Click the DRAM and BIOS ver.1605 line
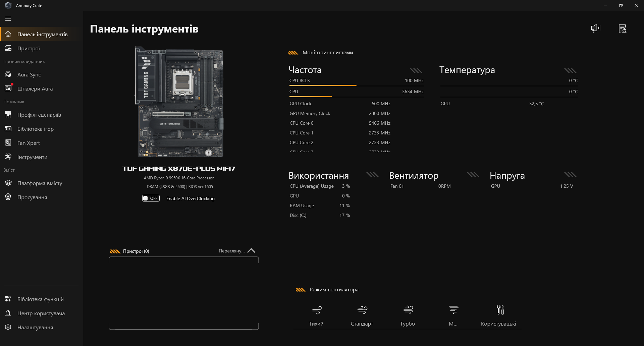644x346 pixels. 180,187
